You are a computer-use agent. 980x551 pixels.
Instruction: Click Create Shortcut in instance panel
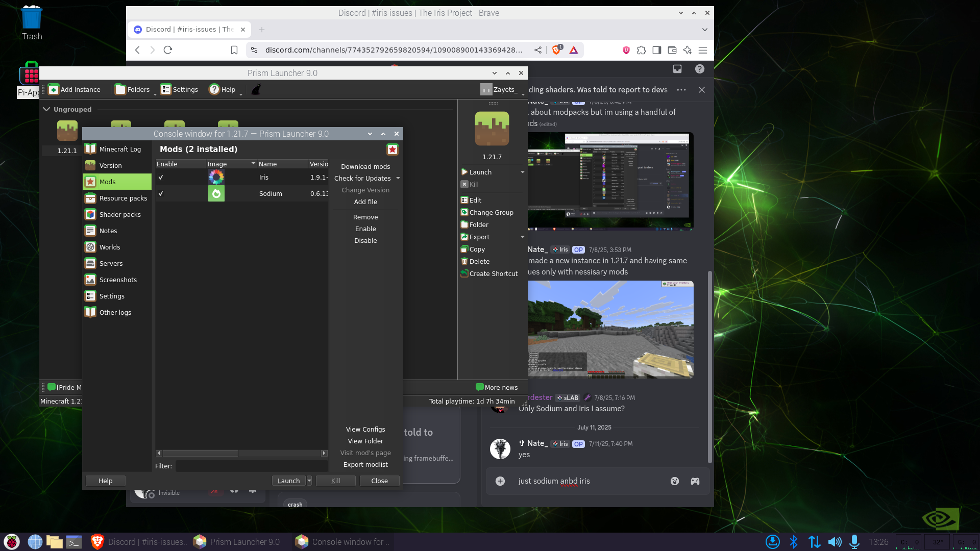(x=493, y=273)
